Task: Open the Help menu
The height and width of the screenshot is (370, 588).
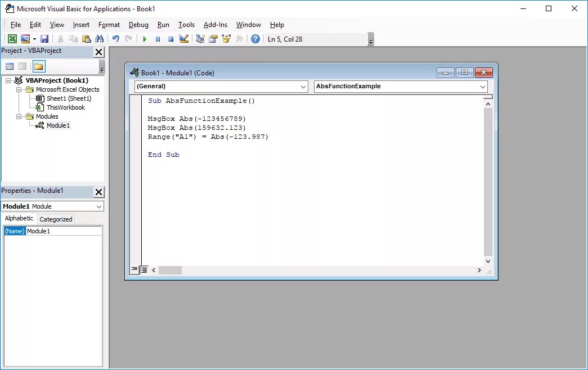Action: (x=277, y=25)
